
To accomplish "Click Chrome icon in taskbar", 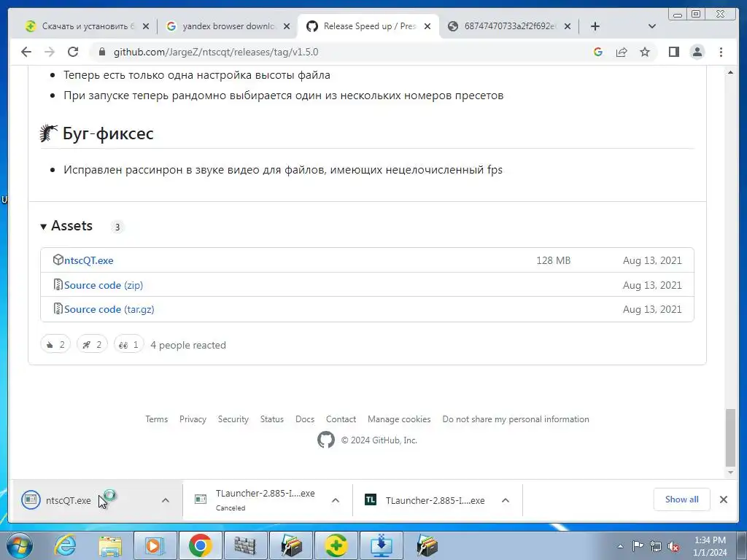I will [200, 545].
